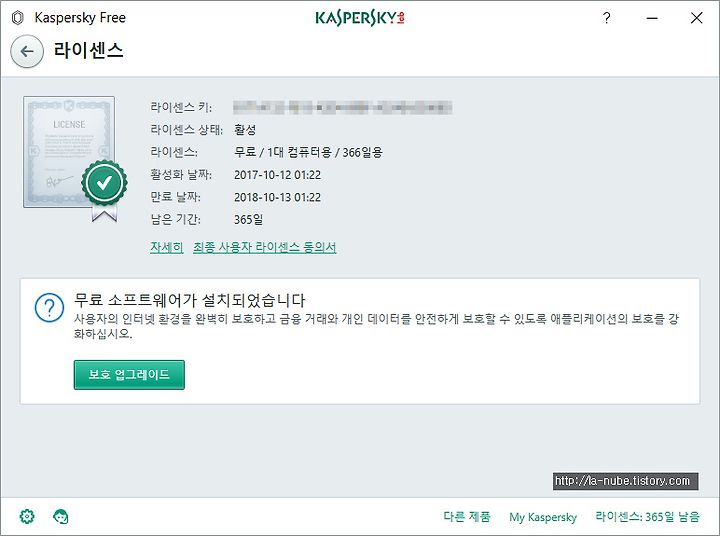720x536 pixels.
Task: Open the 자세히 link
Action: 167,247
